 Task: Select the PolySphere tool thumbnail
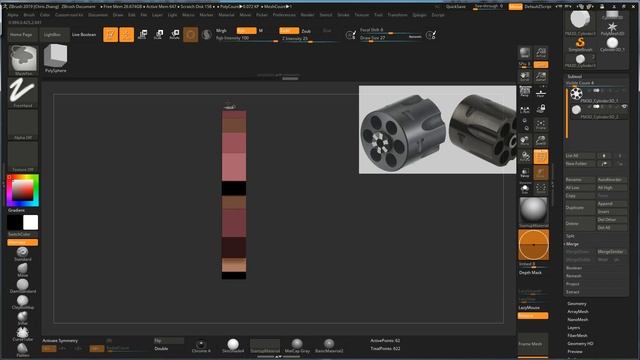click(56, 58)
